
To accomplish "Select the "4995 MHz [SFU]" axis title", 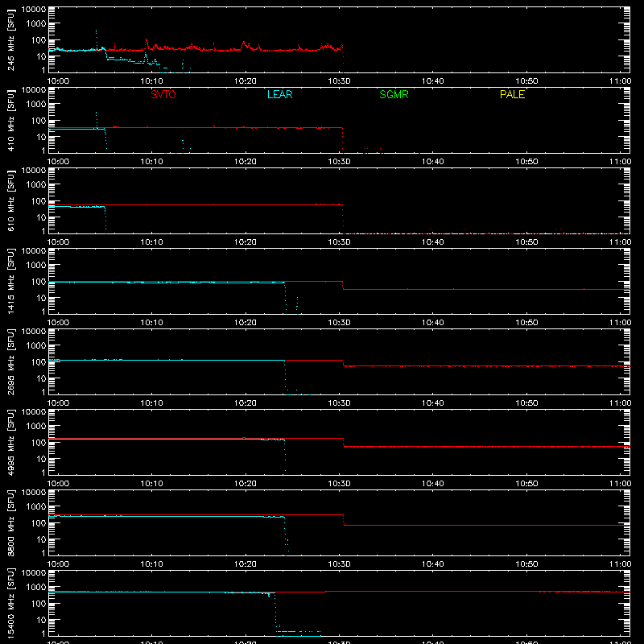I will (x=10, y=442).
